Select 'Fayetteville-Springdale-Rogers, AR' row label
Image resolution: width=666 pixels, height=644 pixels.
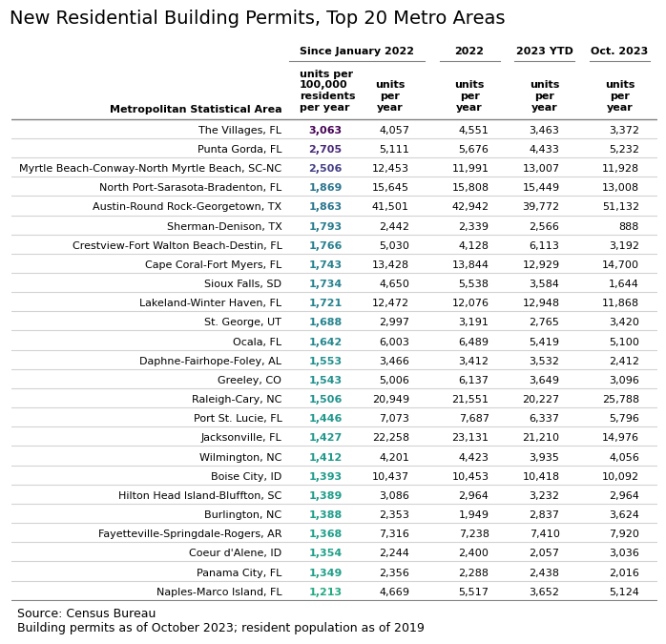click(190, 534)
